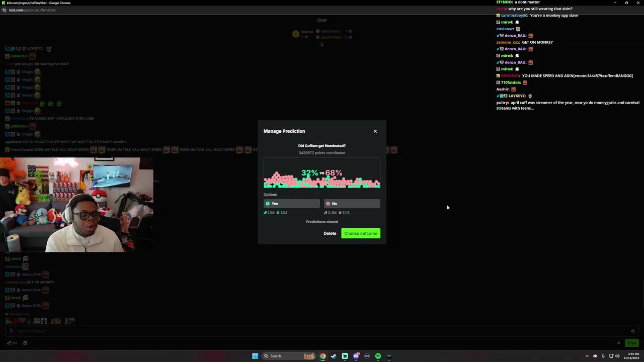This screenshot has width=644, height=362.
Task: Close the Manage Prediction dialog
Action: point(375,131)
